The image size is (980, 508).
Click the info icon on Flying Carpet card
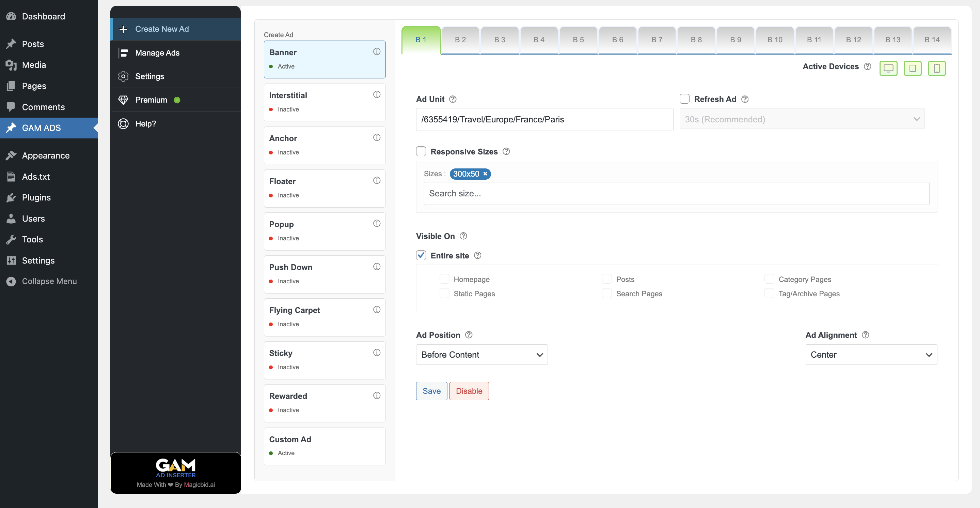click(376, 310)
